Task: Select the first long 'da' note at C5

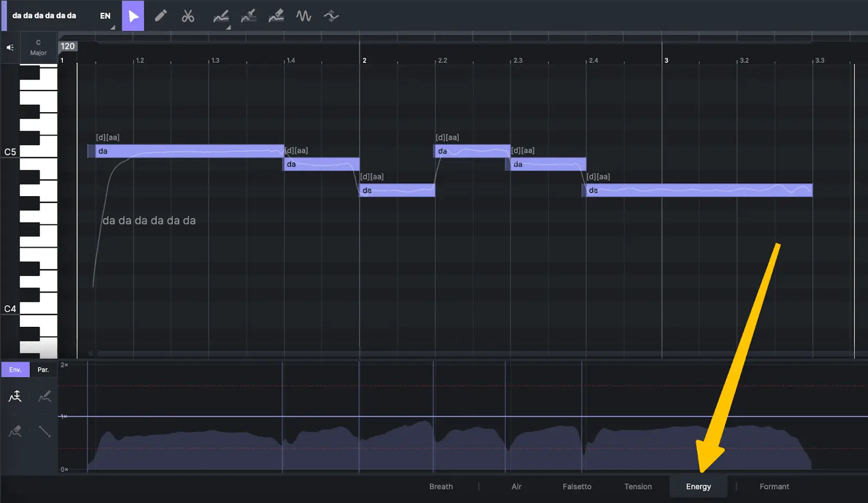Action: (x=189, y=151)
